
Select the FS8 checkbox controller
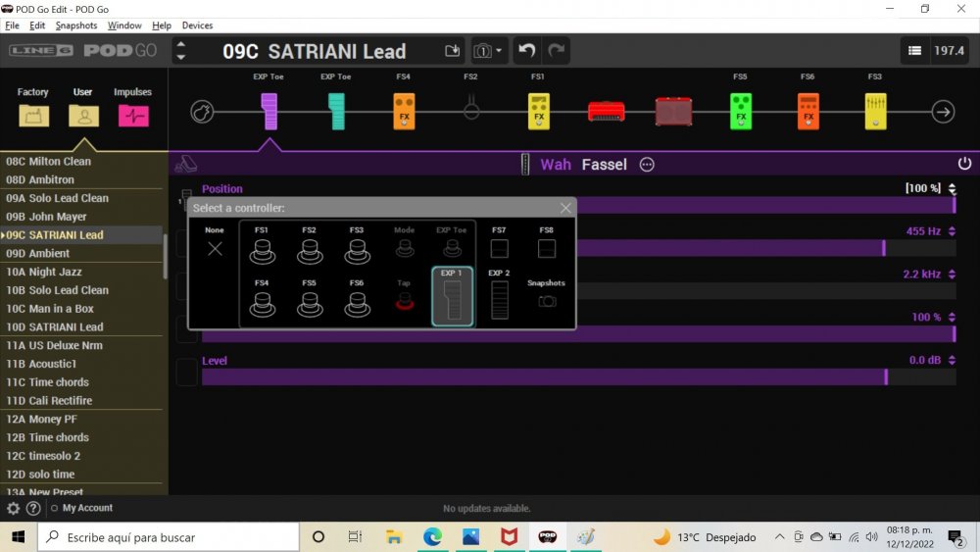point(546,247)
